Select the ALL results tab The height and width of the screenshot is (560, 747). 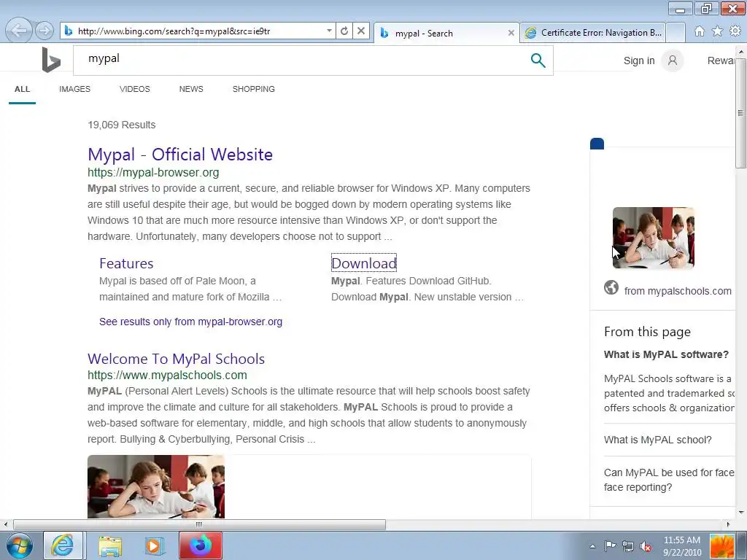tap(22, 89)
